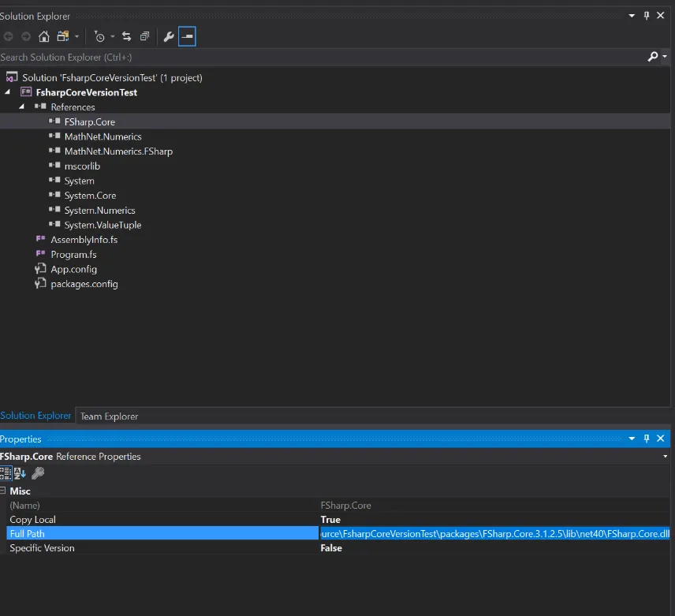This screenshot has width=675, height=616.
Task: Select the MathNet.Numerics.FSharp reference
Action: point(118,151)
